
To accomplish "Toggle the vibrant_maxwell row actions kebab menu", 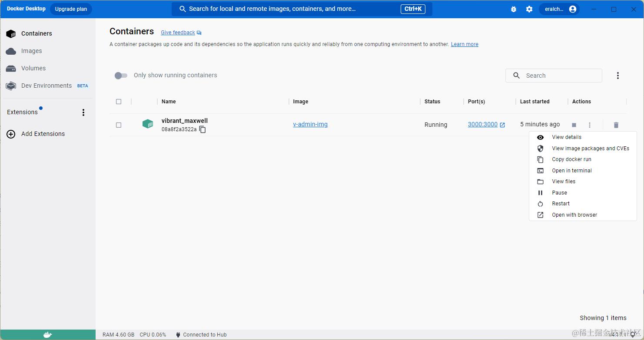I will (x=589, y=125).
